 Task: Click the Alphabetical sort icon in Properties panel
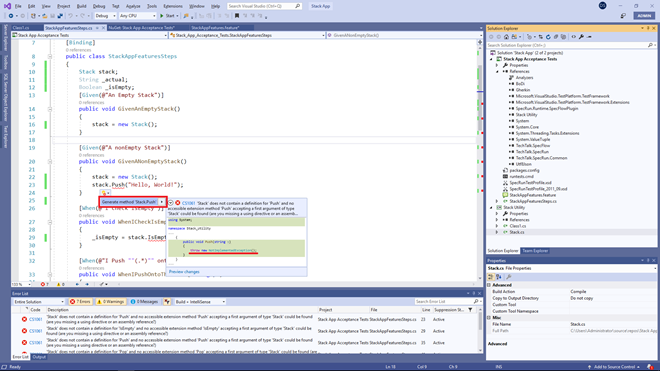(x=499, y=277)
